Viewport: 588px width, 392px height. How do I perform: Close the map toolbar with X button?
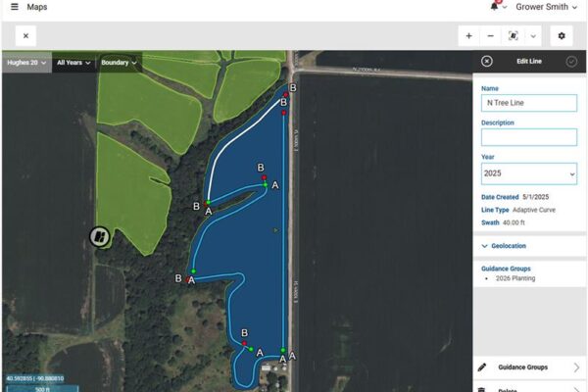pyautogui.click(x=25, y=36)
